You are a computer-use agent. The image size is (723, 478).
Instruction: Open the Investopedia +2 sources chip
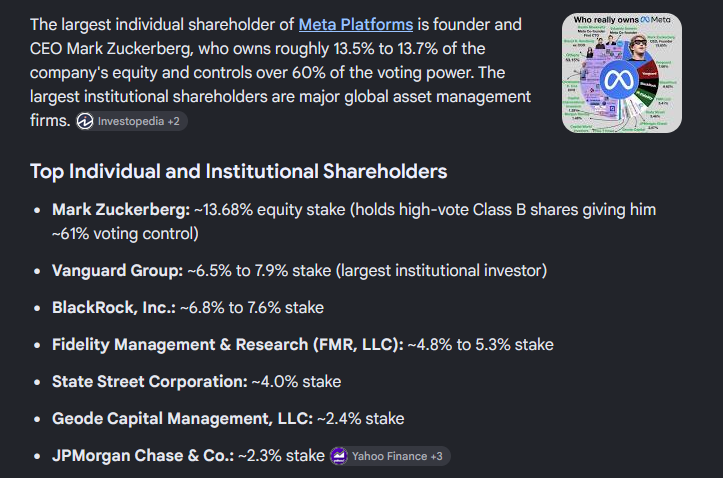pyautogui.click(x=132, y=121)
